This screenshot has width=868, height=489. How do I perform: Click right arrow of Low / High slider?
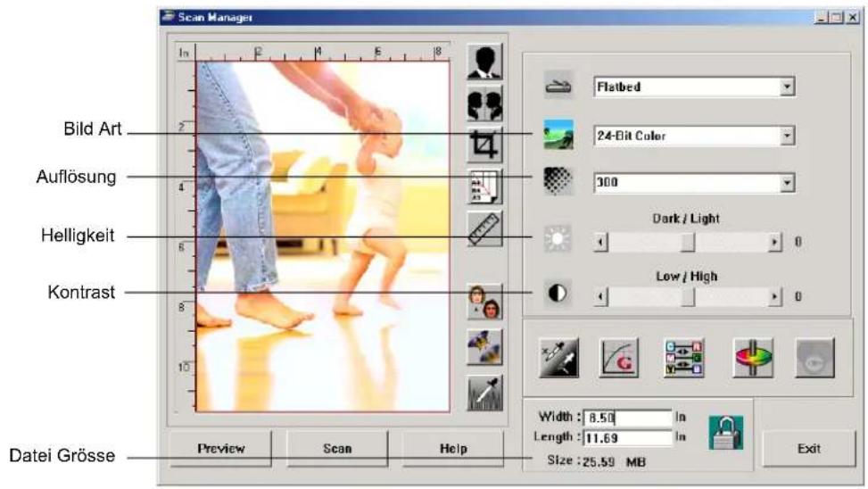[x=774, y=297]
